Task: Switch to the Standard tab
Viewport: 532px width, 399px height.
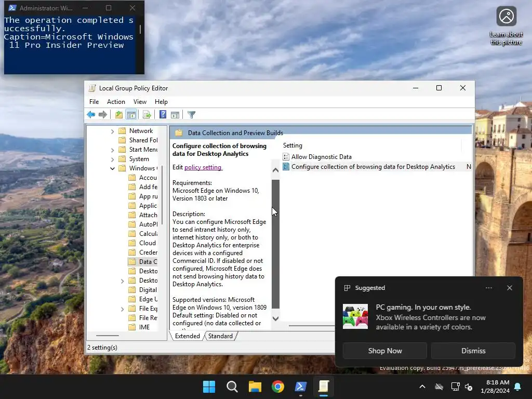Action: (x=220, y=336)
